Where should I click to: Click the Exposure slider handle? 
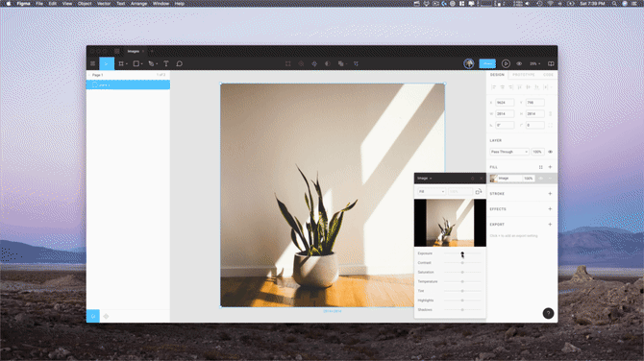point(462,253)
